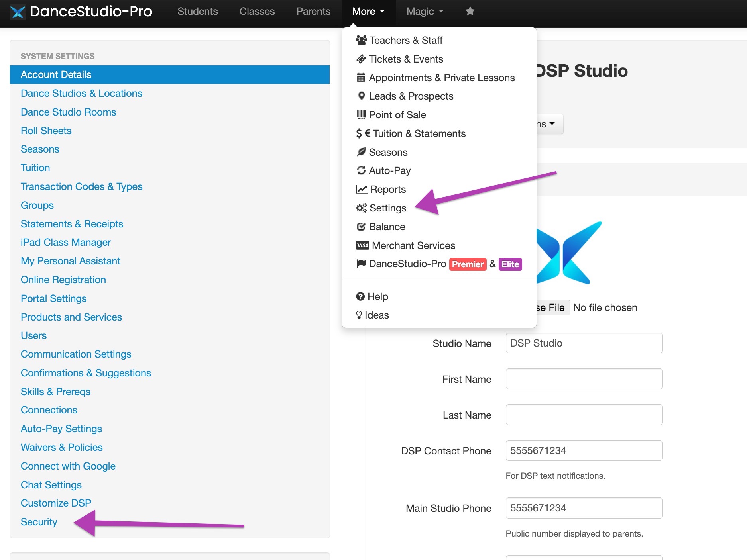Open Customize DSP
The image size is (747, 560).
(56, 503)
